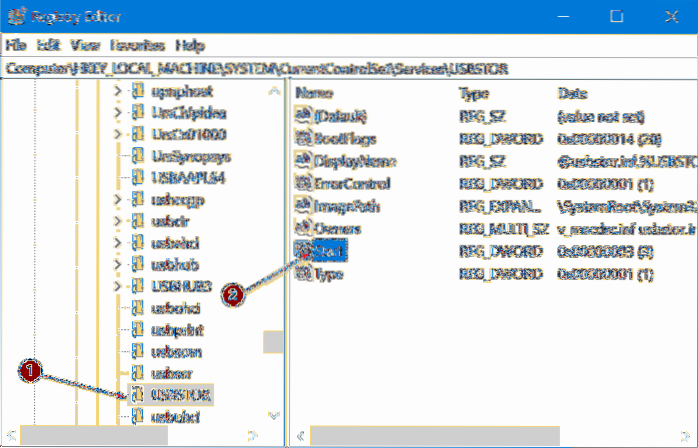
Task: Select the Start value entry
Action: coord(329,251)
